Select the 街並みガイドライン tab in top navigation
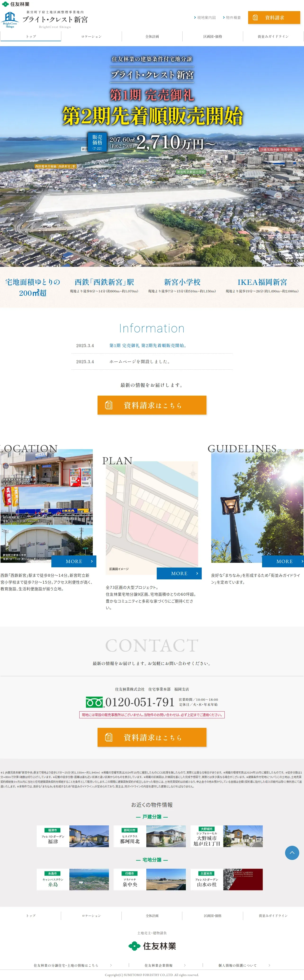 click(273, 36)
